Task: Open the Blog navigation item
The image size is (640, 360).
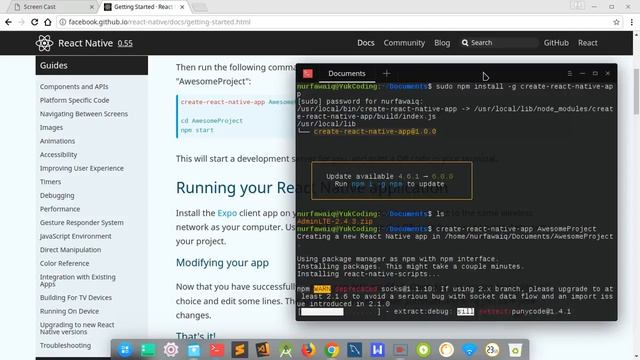Action: click(x=442, y=43)
